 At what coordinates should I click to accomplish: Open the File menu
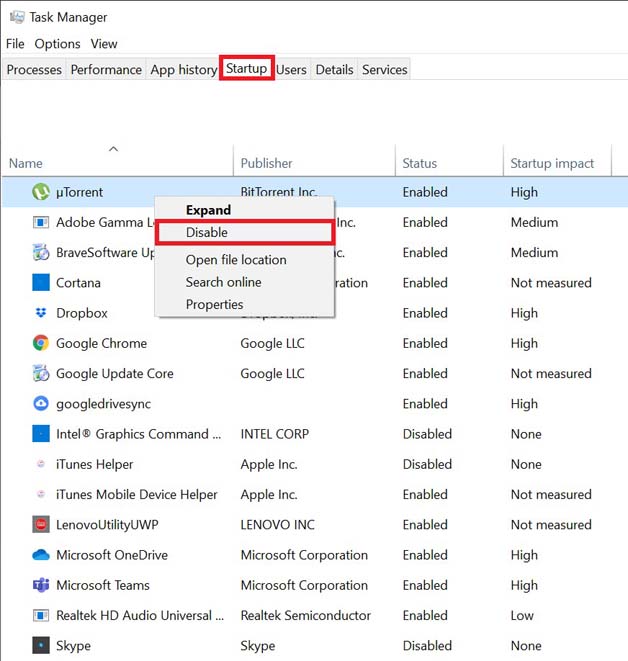tap(15, 44)
